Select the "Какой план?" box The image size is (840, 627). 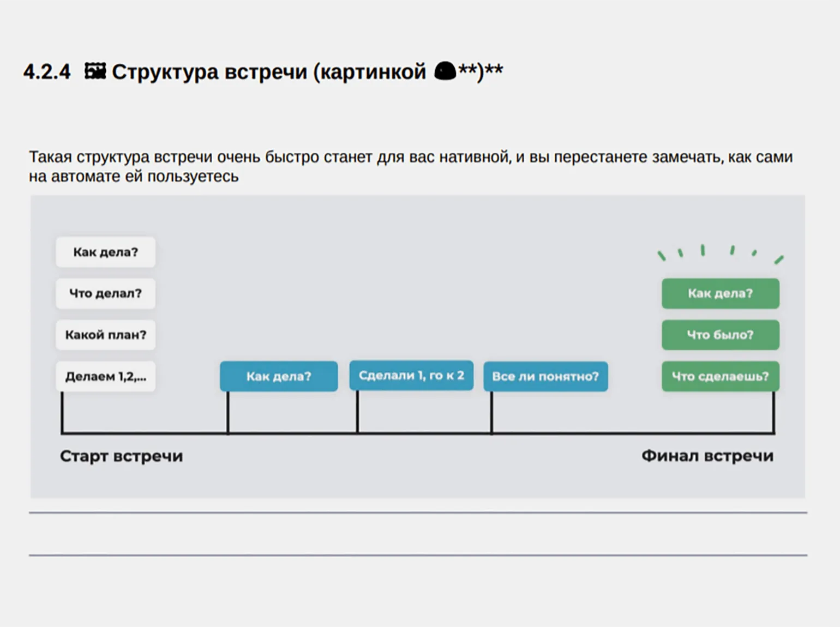click(105, 335)
